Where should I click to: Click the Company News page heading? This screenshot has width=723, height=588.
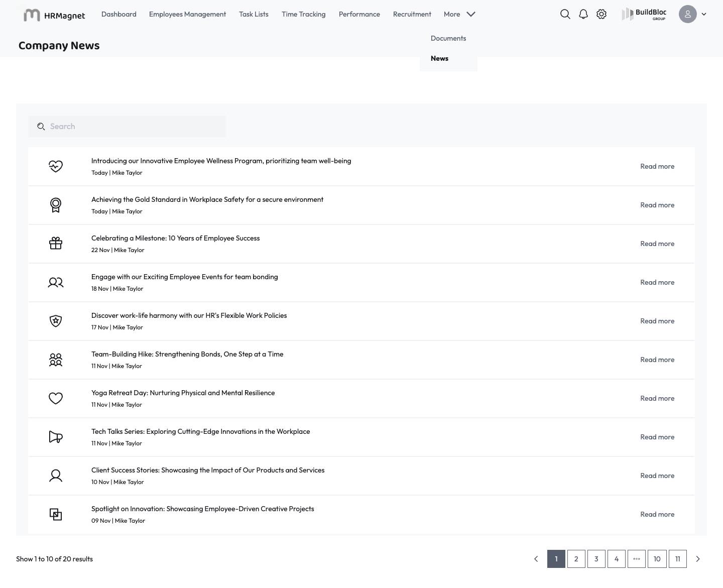(x=59, y=46)
